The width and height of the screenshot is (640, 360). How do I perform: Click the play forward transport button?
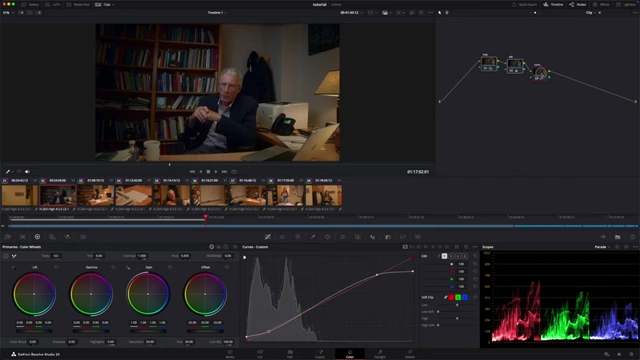(216, 171)
